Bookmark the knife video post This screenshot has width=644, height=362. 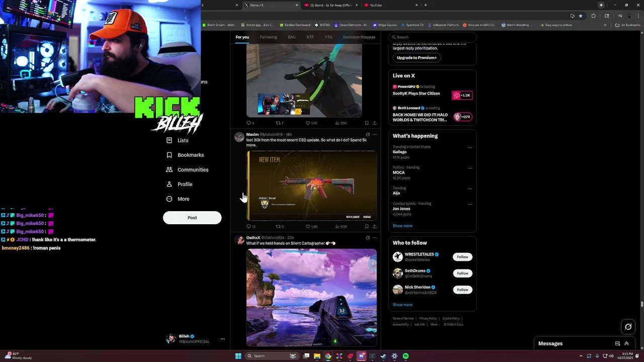(366, 123)
